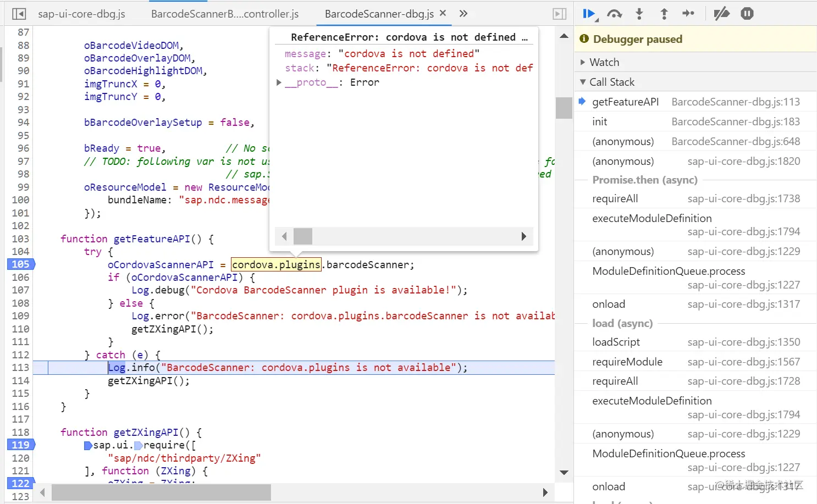Open BarcodeScanner-dbg.js:183 source link

click(736, 121)
